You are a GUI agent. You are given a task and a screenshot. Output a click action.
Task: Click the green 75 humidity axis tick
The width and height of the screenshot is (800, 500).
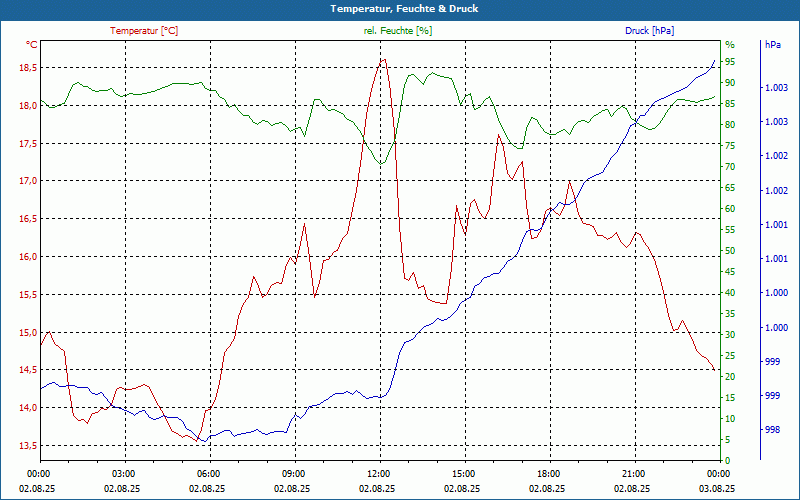730,146
